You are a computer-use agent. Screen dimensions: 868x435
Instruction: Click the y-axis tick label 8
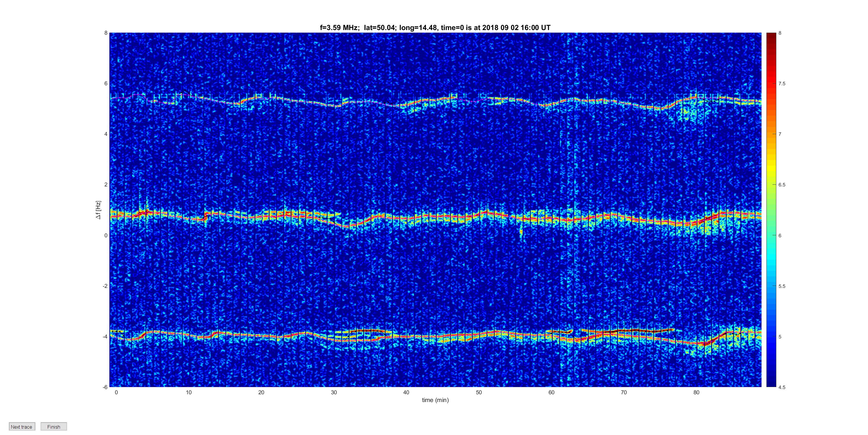click(x=106, y=33)
